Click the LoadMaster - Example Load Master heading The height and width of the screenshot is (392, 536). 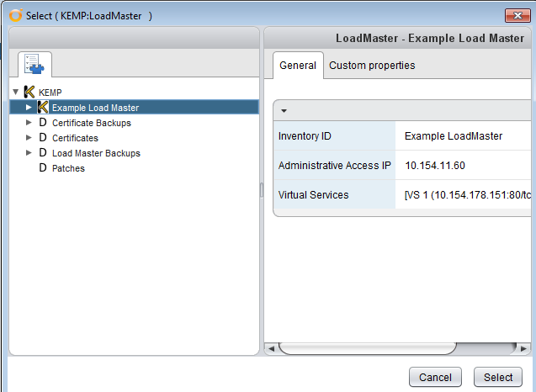430,38
